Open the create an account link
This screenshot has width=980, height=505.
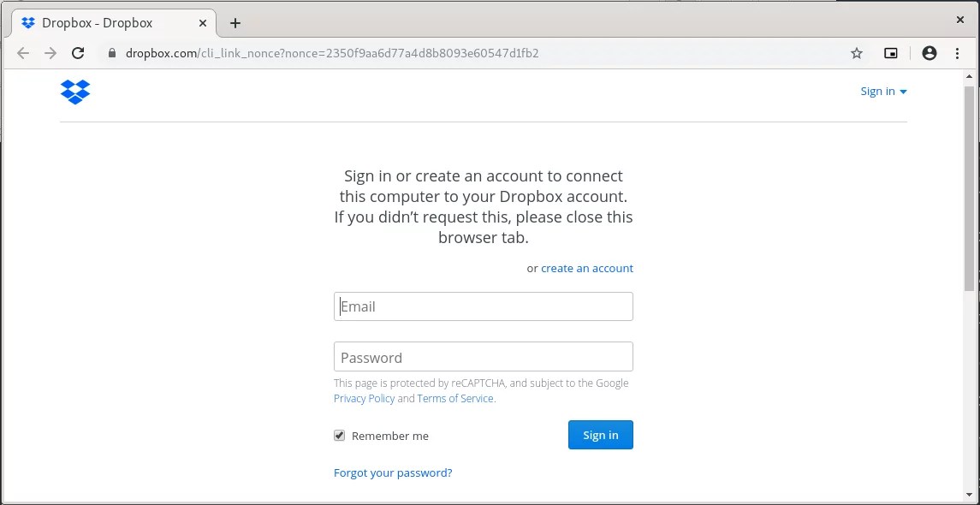tap(587, 268)
